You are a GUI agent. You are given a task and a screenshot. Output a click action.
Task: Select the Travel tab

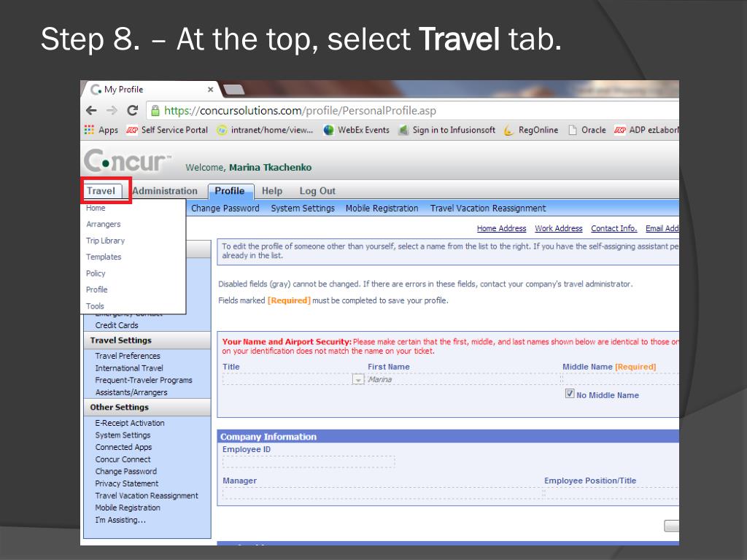pos(101,191)
